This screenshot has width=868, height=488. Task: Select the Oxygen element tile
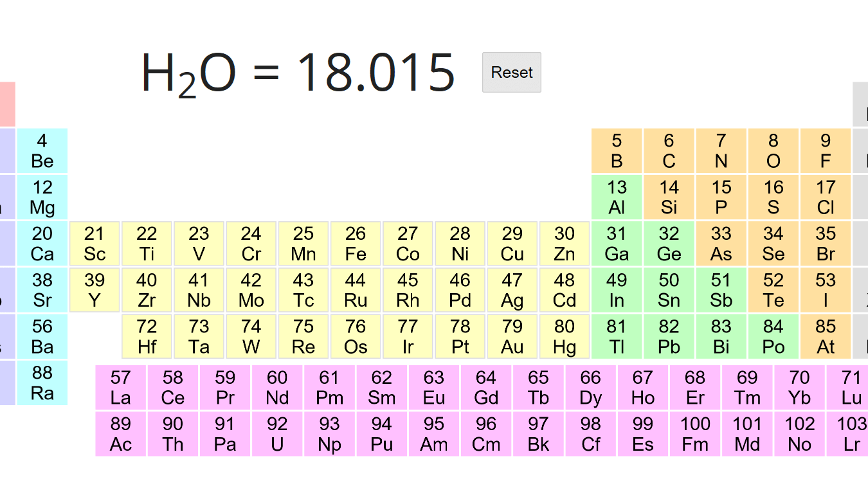coord(773,151)
